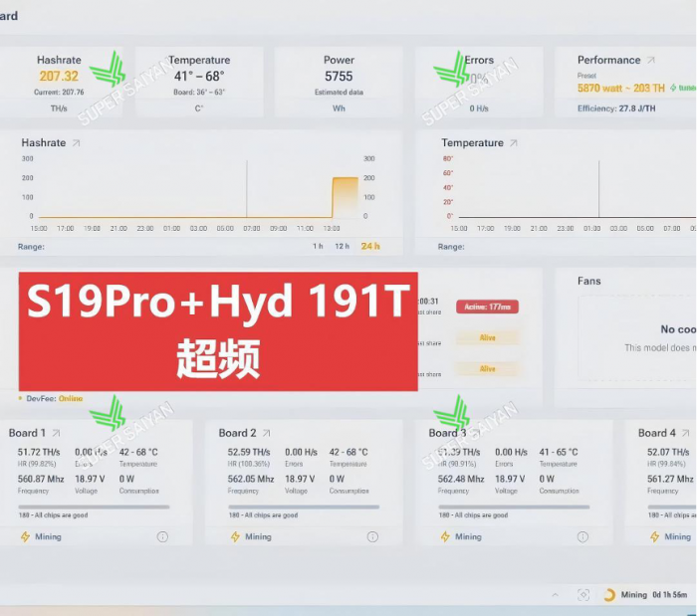Image resolution: width=697 pixels, height=616 pixels.
Task: Click the second Alive pool badge
Action: 487,369
